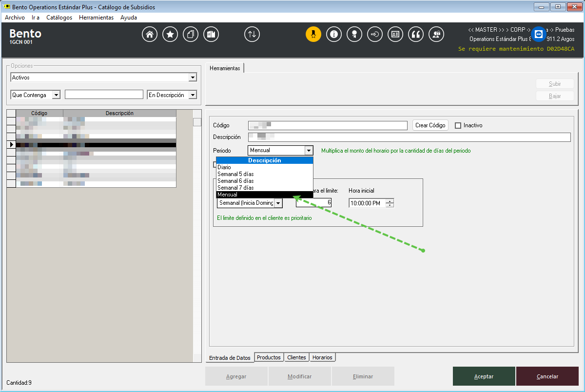Open the Ir a menu
The width and height of the screenshot is (585, 392).
point(36,18)
